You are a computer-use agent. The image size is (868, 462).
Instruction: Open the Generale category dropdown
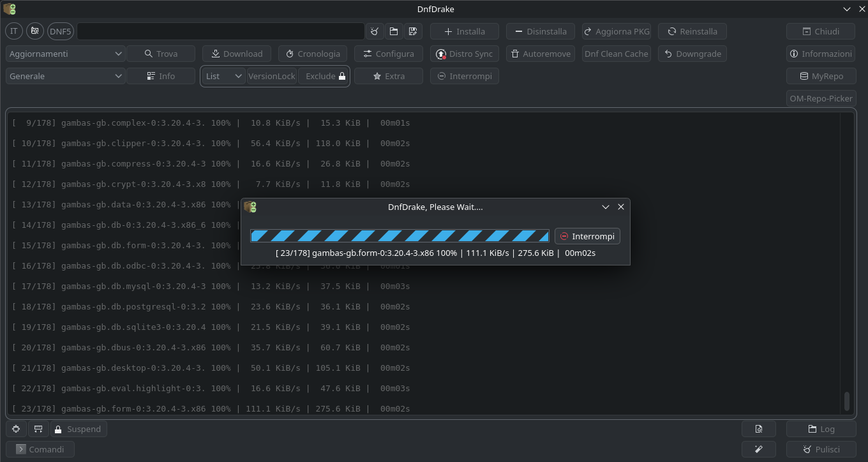tap(65, 76)
